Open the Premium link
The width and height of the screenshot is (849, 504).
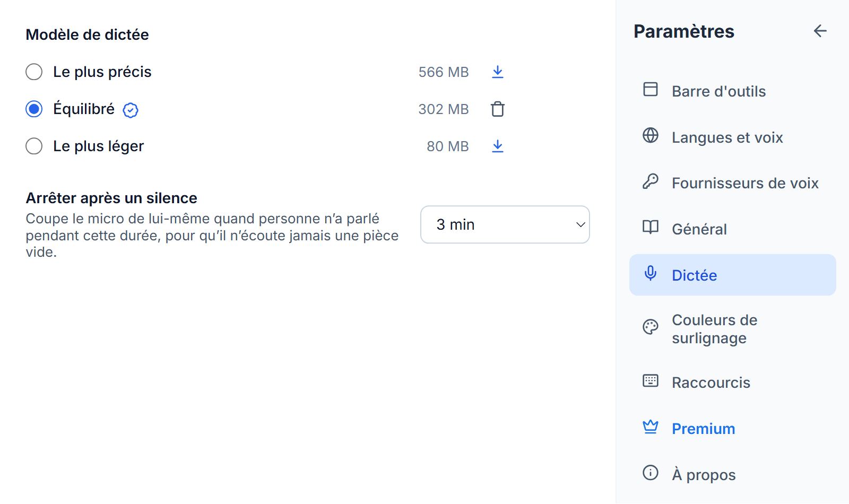(733, 428)
